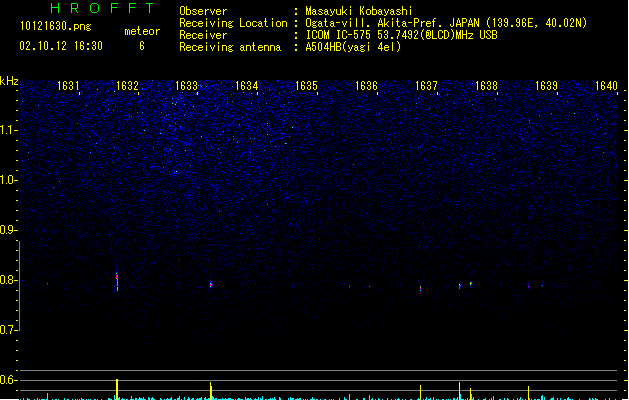Click the 1635 time axis label
This screenshot has height=400, width=629.
[306, 86]
